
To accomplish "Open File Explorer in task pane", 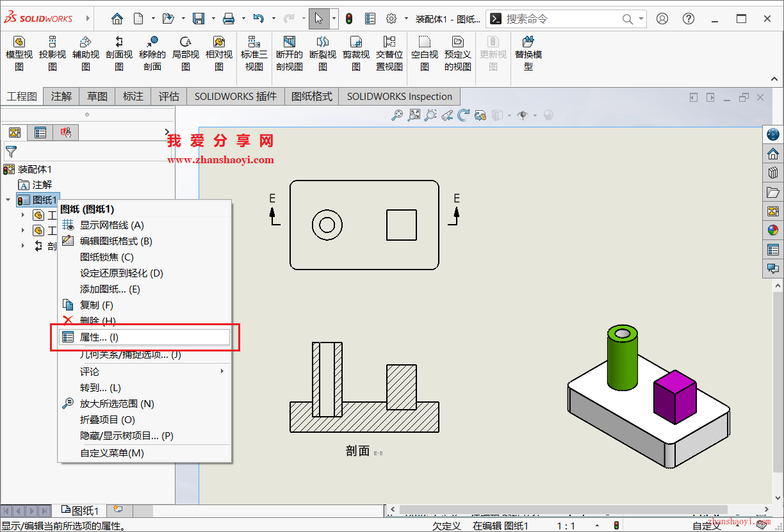I will pyautogui.click(x=773, y=192).
